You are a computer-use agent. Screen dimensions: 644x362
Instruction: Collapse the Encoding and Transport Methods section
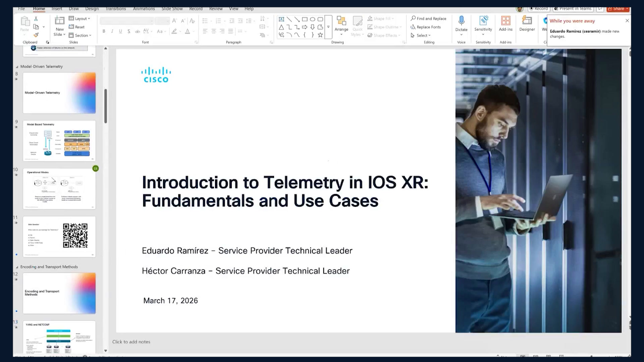click(17, 267)
